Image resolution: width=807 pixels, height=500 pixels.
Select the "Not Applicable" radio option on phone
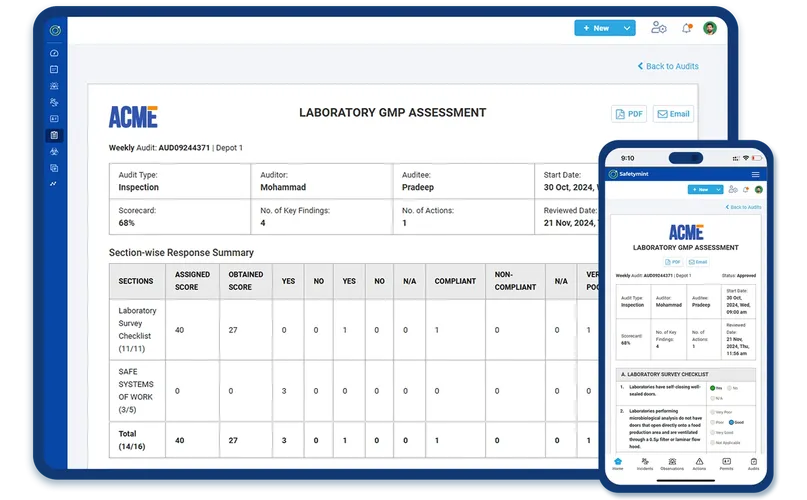click(x=712, y=445)
